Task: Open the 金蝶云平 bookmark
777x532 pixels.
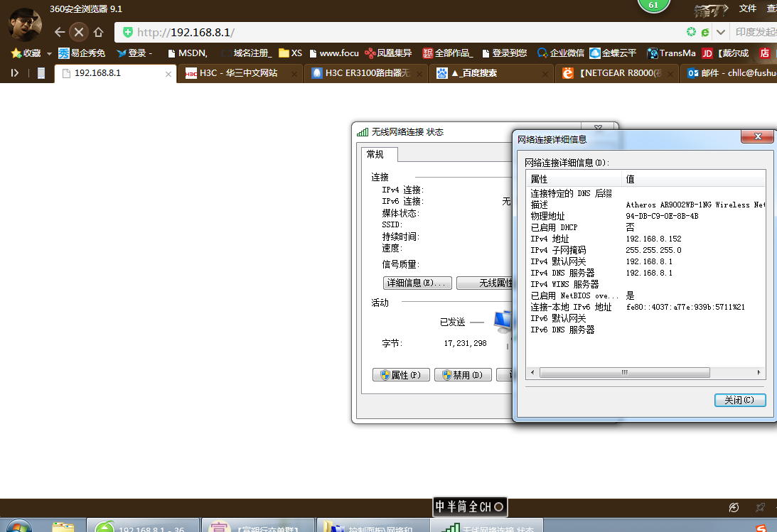Action: pos(613,53)
